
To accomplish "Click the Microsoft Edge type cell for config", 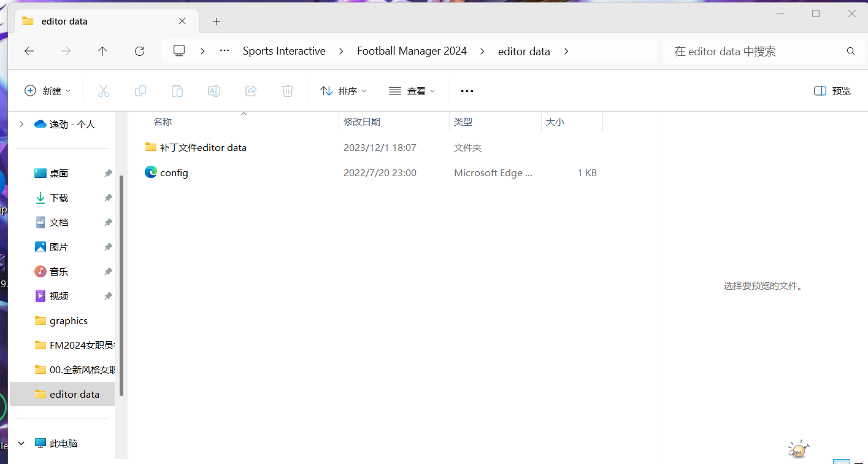I will tap(493, 173).
